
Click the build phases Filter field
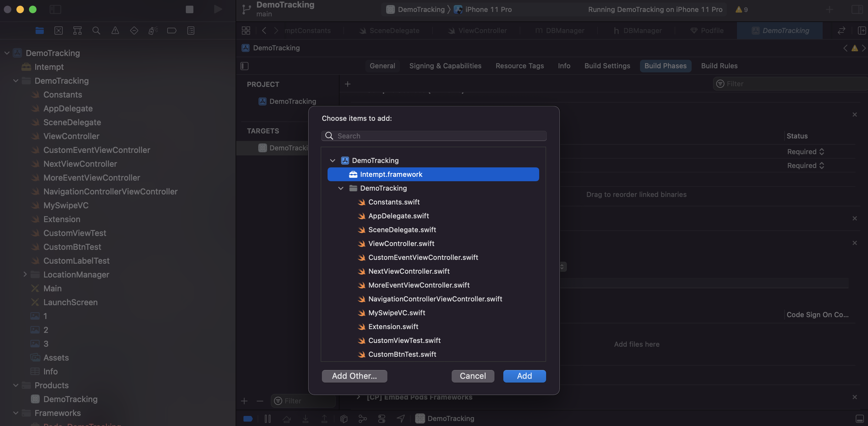pos(790,84)
